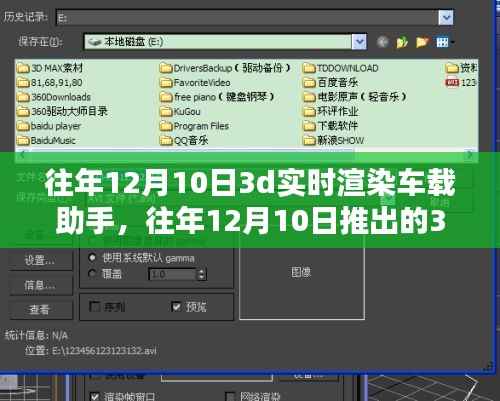The image size is (500, 401).
Task: Adjust the gamma value spinner arrows
Action: point(201,274)
